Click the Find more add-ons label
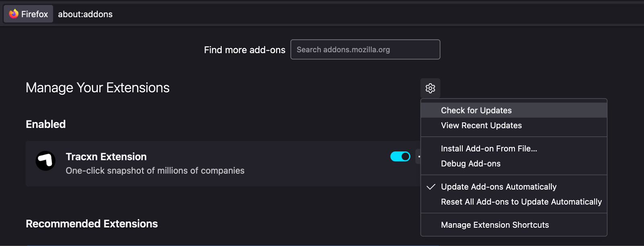644x246 pixels. pos(244,50)
